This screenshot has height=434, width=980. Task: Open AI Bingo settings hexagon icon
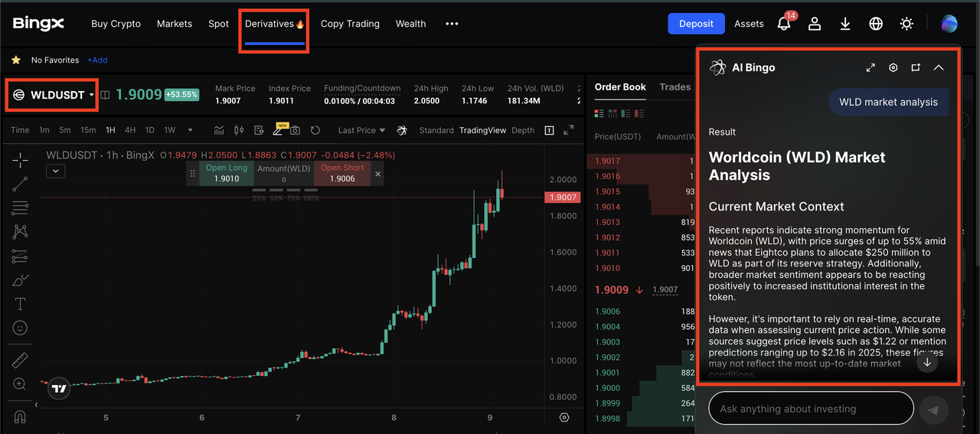(893, 67)
